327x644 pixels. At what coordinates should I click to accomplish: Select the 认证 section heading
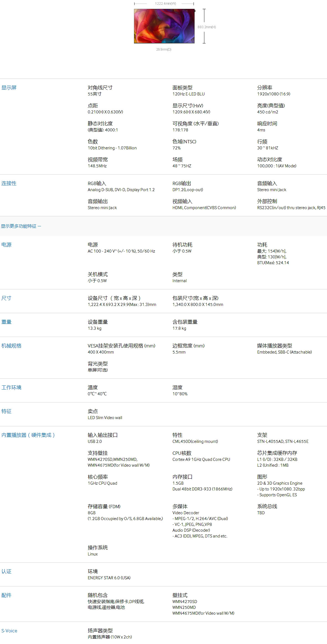click(6, 572)
